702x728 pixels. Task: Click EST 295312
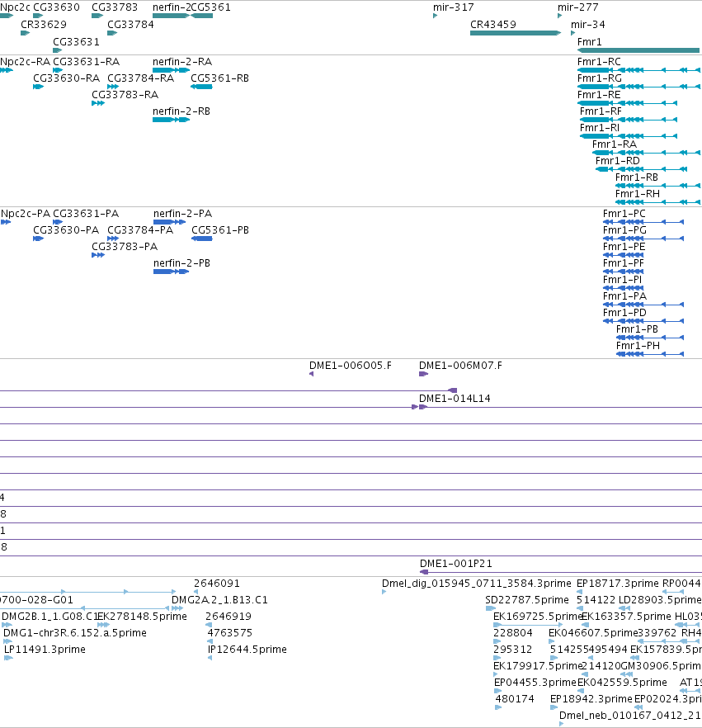coord(513,649)
